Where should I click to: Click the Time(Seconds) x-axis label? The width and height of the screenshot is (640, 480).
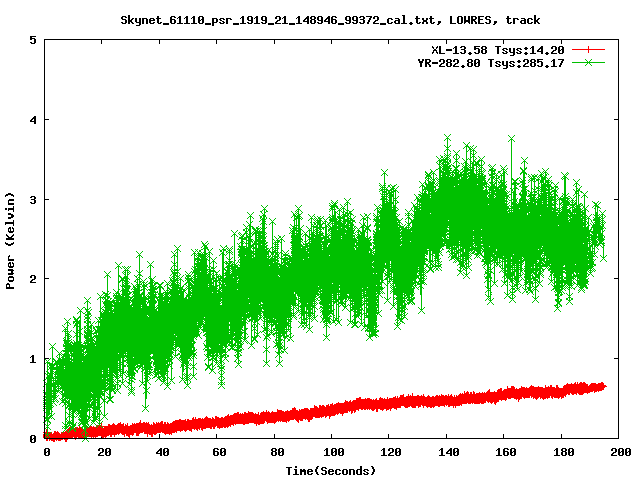pyautogui.click(x=332, y=470)
